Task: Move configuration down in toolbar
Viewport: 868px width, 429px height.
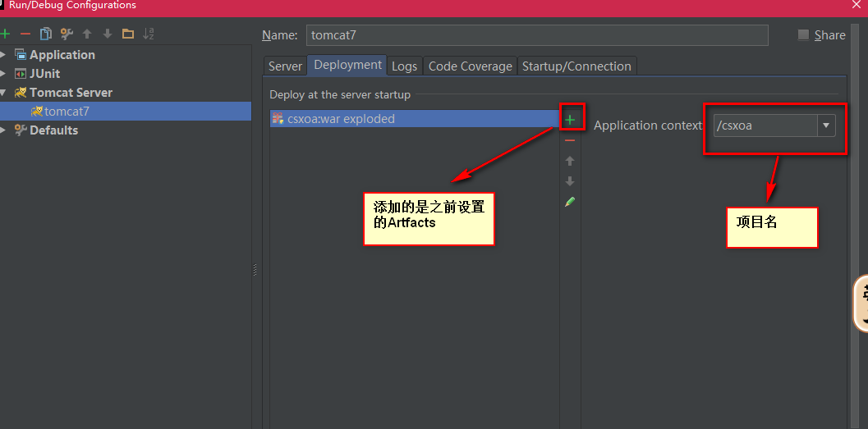Action: (108, 34)
